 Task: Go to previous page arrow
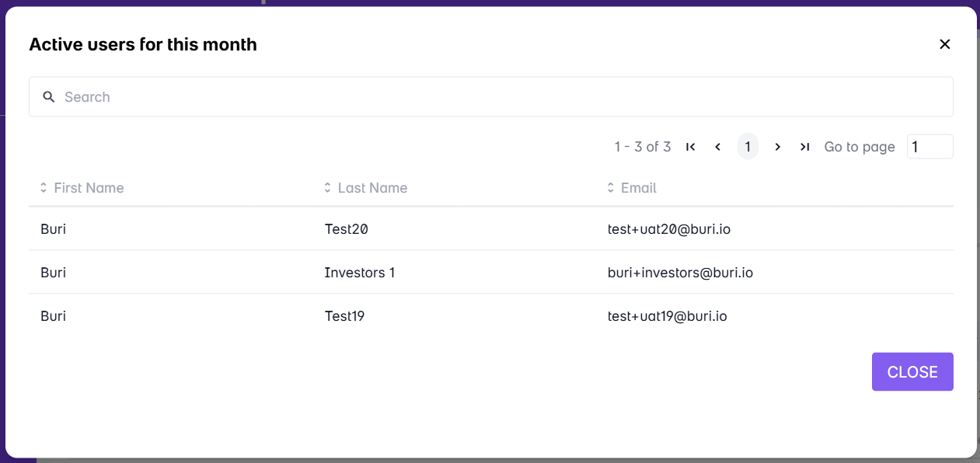[718, 147]
